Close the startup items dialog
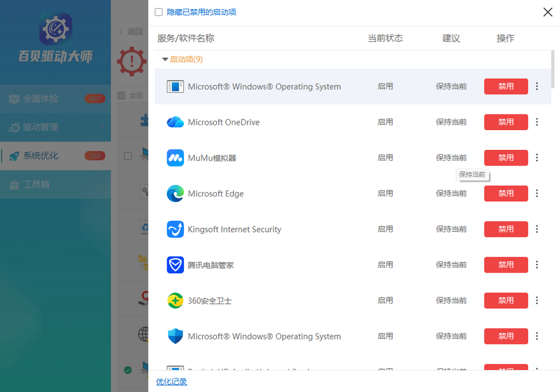The image size is (560, 392). (x=547, y=12)
